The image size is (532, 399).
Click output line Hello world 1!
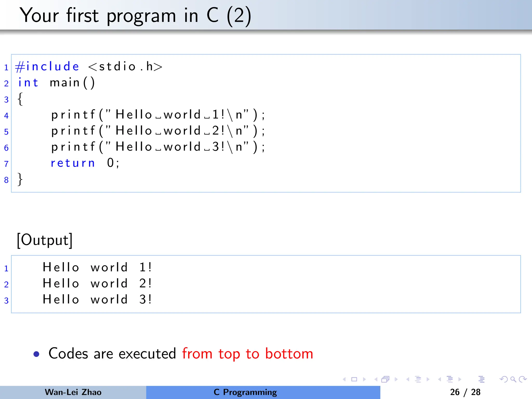(97, 267)
